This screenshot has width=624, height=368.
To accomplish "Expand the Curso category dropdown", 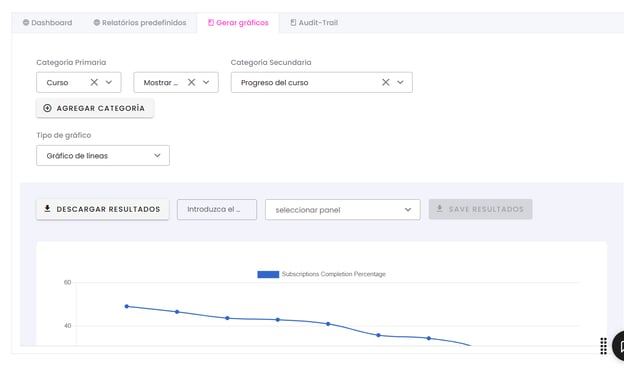I will click(x=109, y=82).
